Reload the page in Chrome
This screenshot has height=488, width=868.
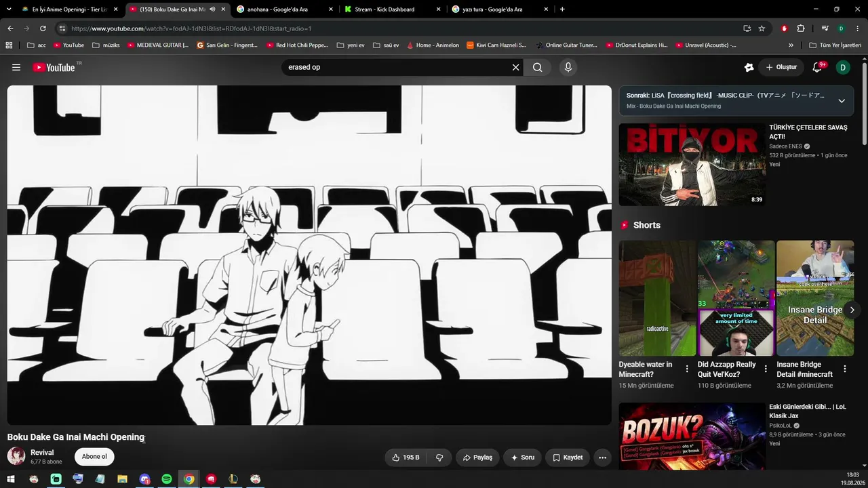(43, 28)
